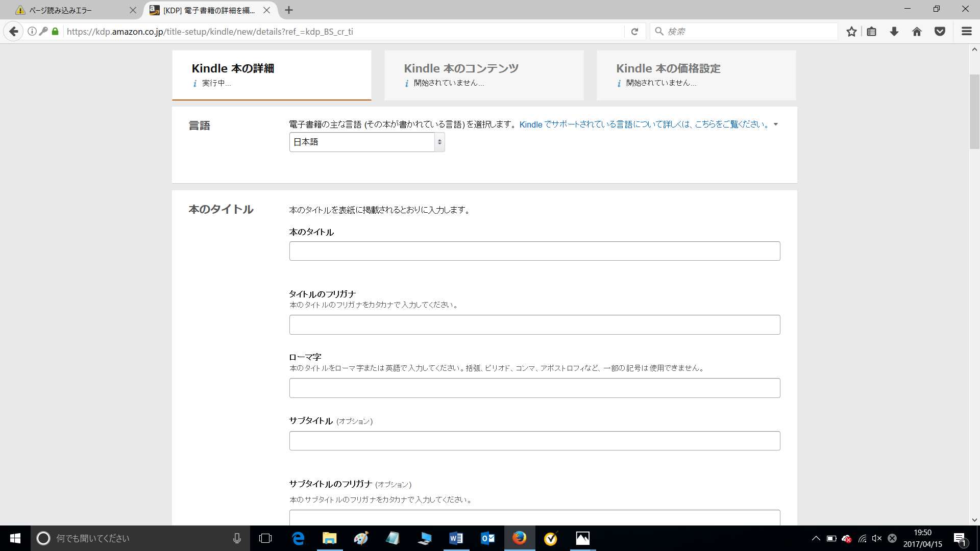Navigate to the browser home page
The width and height of the screenshot is (980, 551).
pyautogui.click(x=917, y=31)
